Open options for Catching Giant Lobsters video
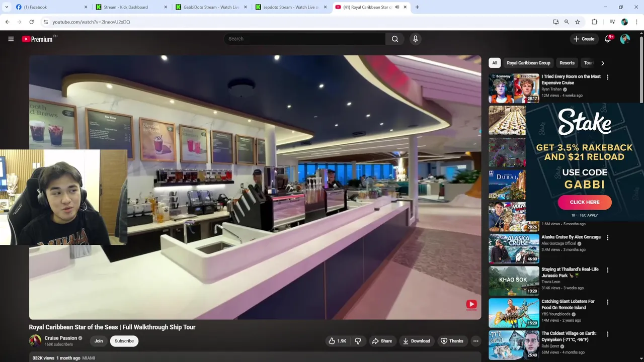644x362 pixels. point(607,302)
